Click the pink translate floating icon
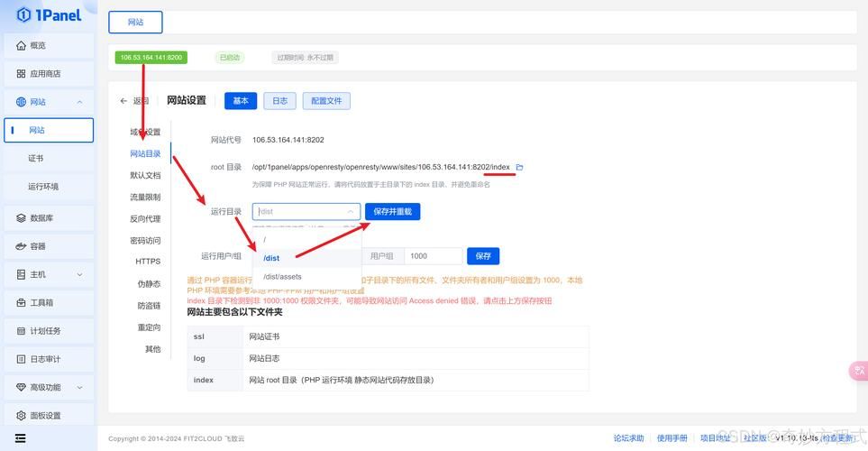 pyautogui.click(x=858, y=371)
